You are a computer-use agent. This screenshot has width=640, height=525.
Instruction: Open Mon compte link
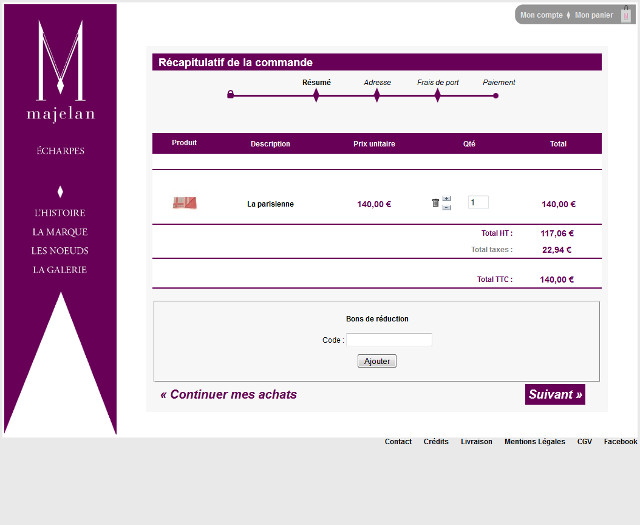pyautogui.click(x=541, y=15)
